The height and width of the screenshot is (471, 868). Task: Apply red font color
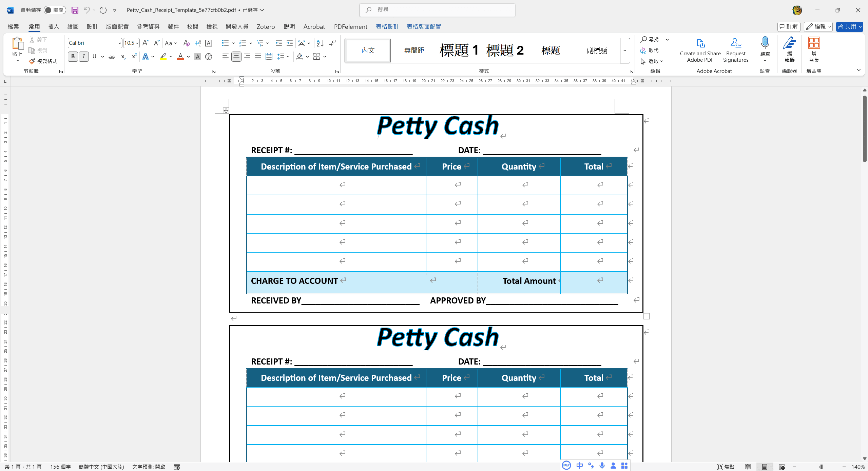[180, 57]
